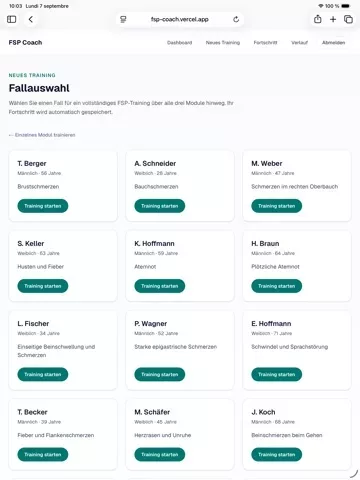360x480 pixels.
Task: Go to the Fortschritt navigation item
Action: click(x=265, y=43)
